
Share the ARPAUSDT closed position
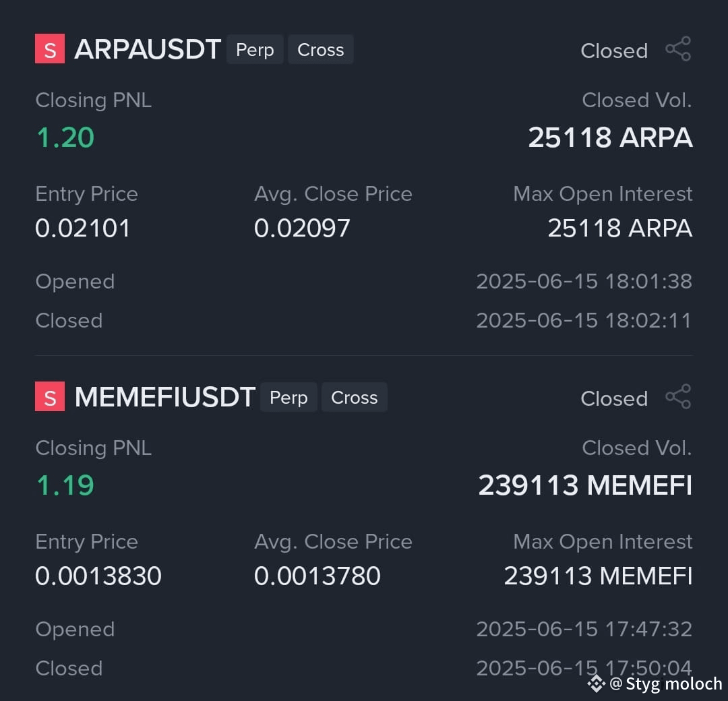[678, 49]
